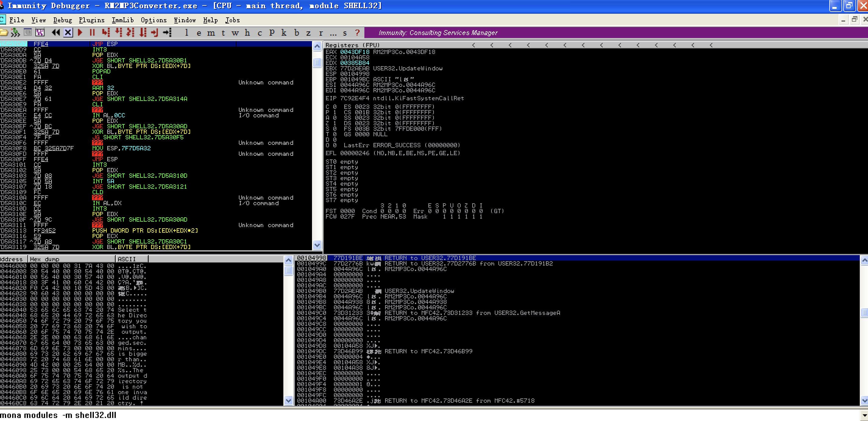Show hardware breakpoints with 'z' button

click(308, 33)
